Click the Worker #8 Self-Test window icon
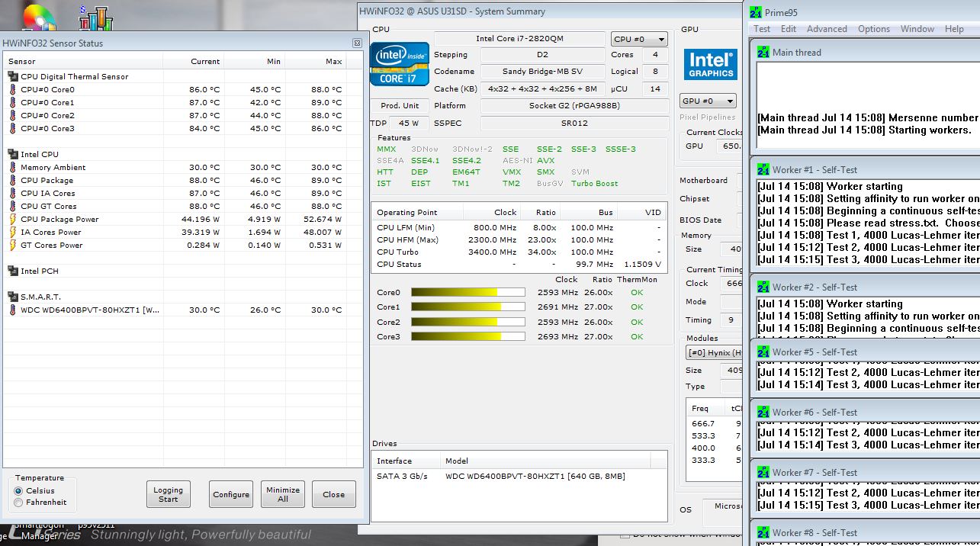Image resolution: width=980 pixels, height=546 pixels. (x=763, y=532)
